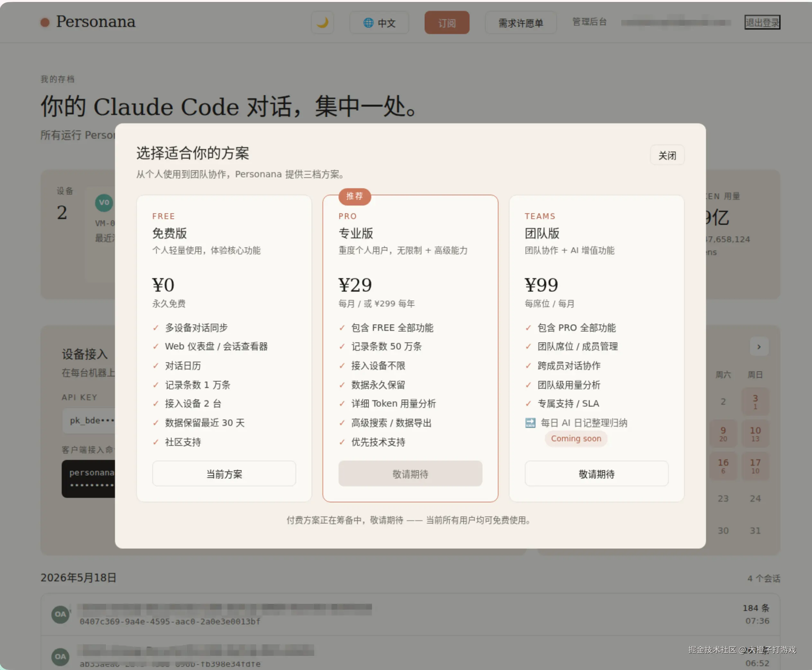
Task: Click the 团队席位 / 成员管理 feature line
Action: pos(578,346)
